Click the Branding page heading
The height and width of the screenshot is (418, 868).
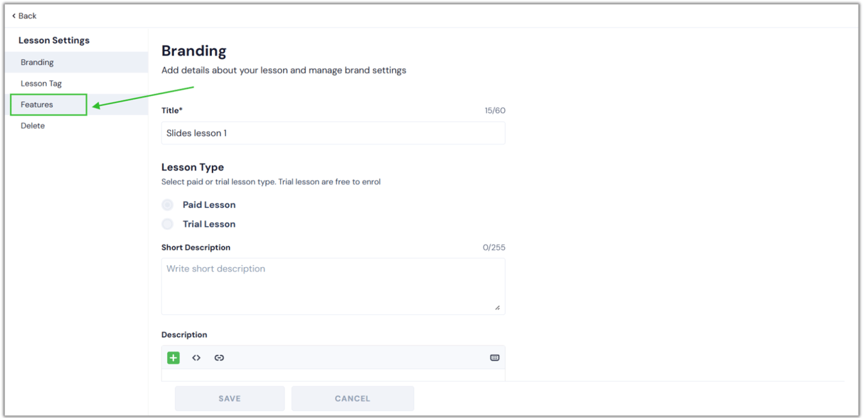[x=194, y=51]
